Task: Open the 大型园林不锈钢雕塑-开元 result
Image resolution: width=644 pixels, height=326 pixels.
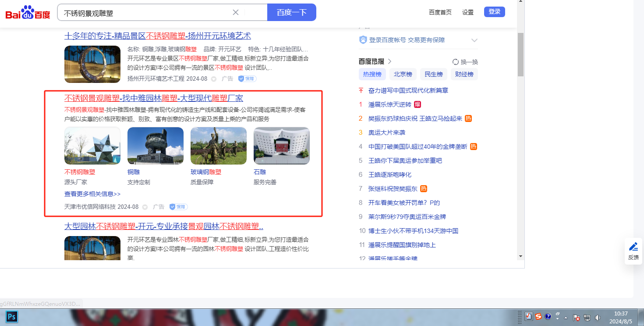Action: tap(164, 226)
